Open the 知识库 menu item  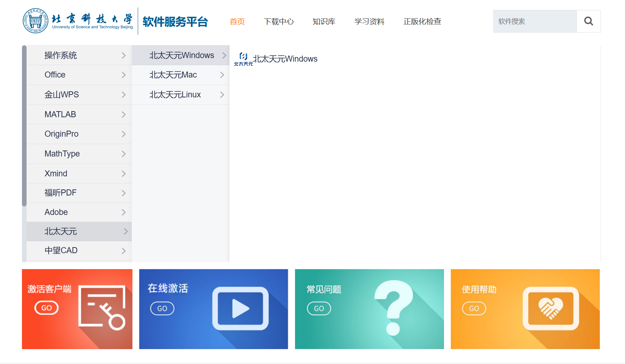click(x=324, y=21)
